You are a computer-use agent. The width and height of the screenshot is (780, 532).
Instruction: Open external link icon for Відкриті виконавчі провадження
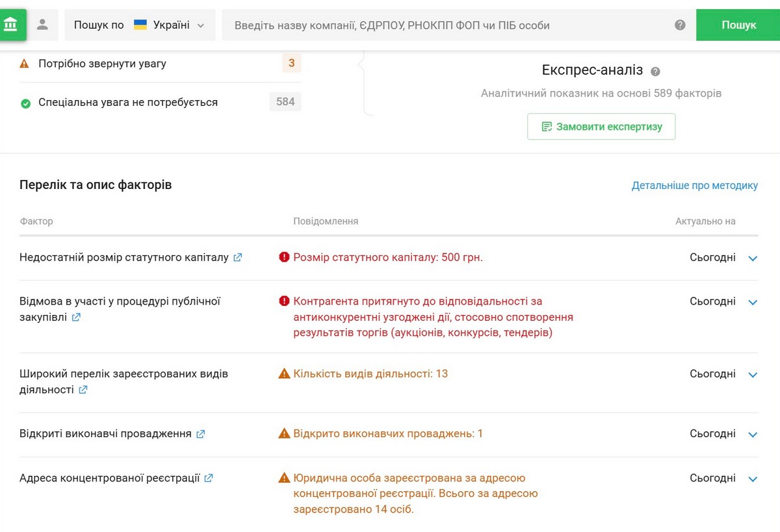(201, 434)
